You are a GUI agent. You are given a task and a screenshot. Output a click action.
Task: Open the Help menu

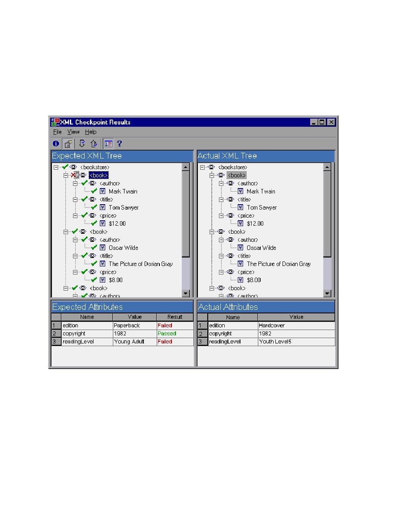coord(91,132)
